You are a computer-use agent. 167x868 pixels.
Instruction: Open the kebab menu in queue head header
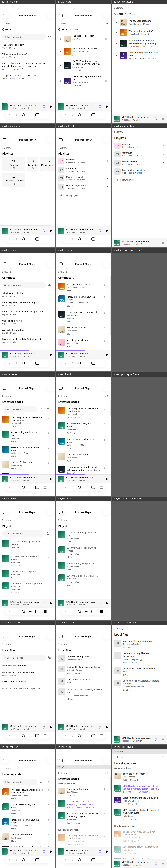point(106,15)
